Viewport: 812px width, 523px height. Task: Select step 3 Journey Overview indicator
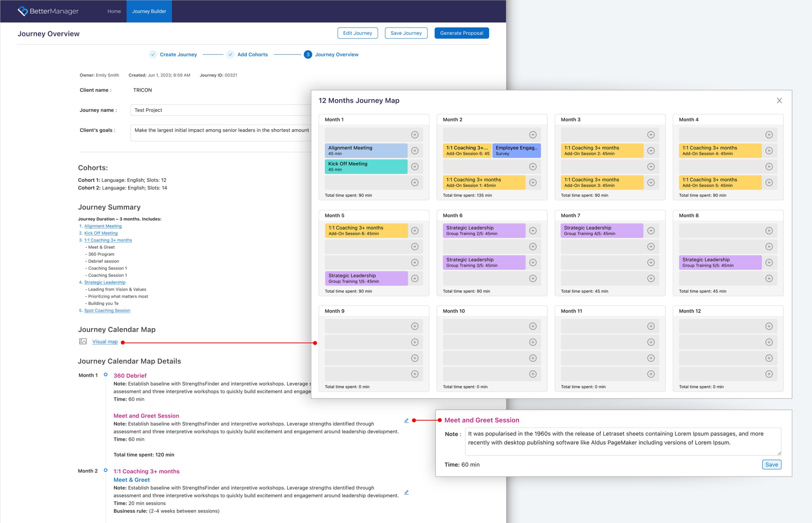coord(308,55)
